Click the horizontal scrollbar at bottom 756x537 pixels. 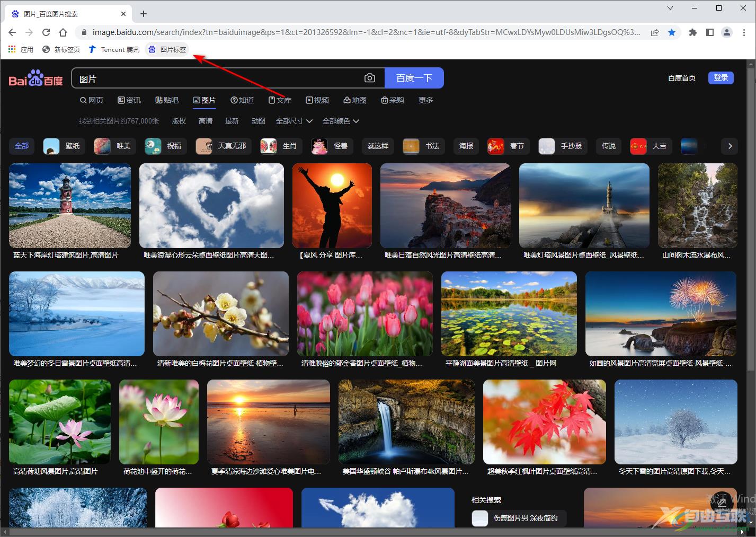click(x=373, y=532)
